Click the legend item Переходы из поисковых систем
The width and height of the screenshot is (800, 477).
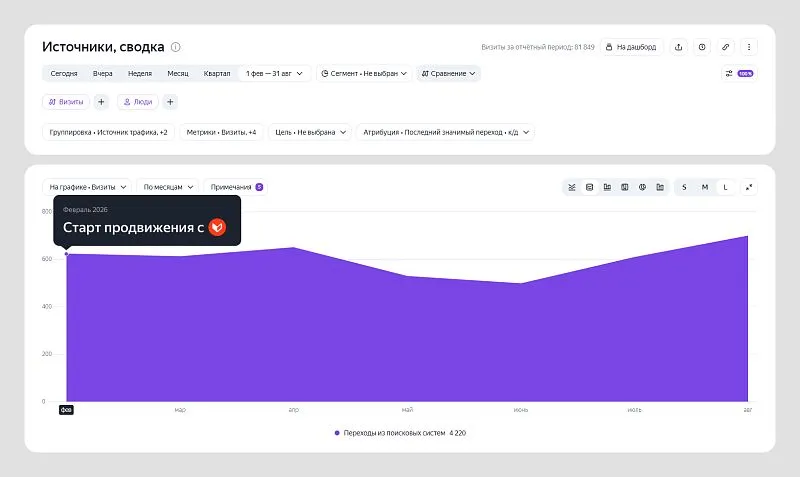(400, 433)
